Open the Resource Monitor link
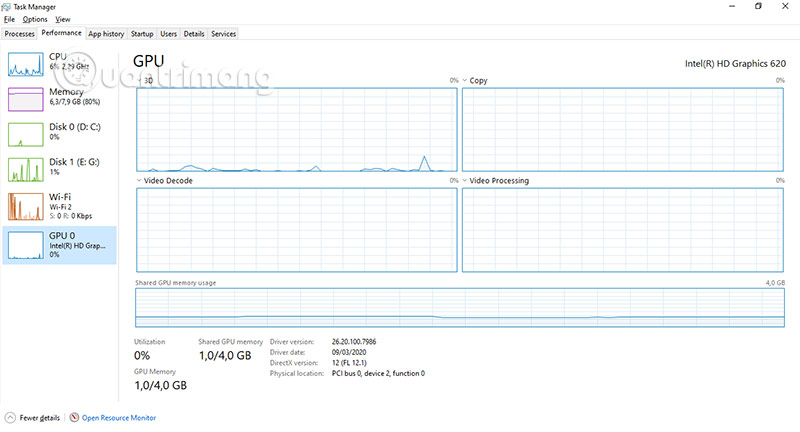The image size is (800, 432). [119, 418]
